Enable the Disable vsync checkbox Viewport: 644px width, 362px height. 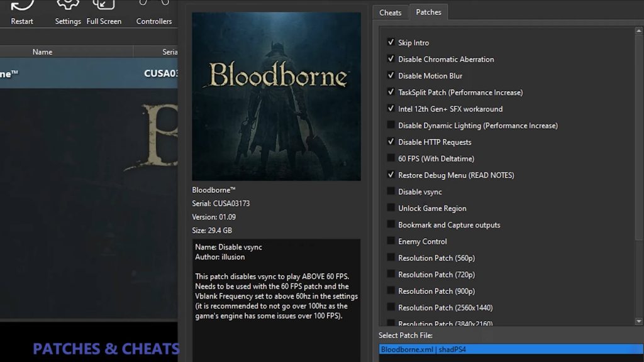click(x=391, y=192)
